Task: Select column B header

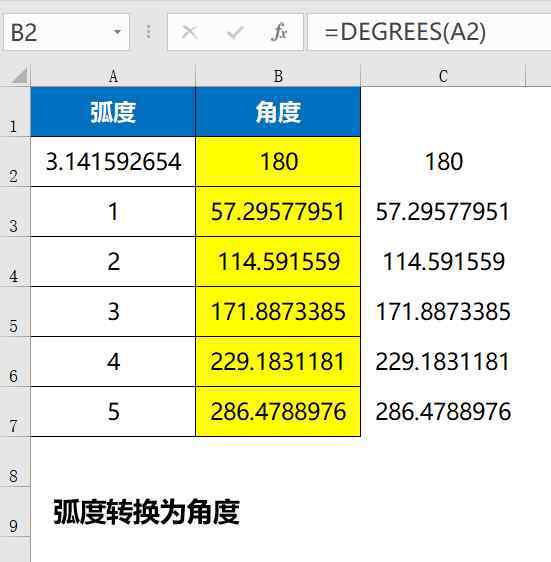Action: pos(278,76)
